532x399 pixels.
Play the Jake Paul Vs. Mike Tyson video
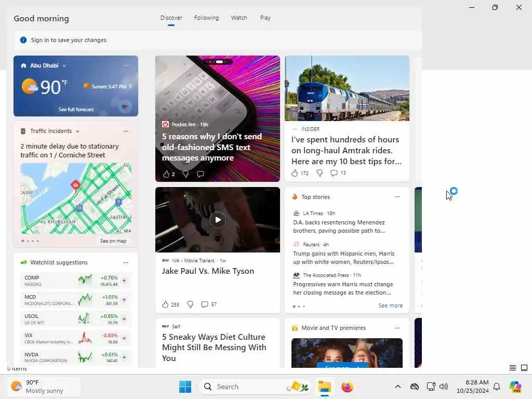click(x=218, y=220)
